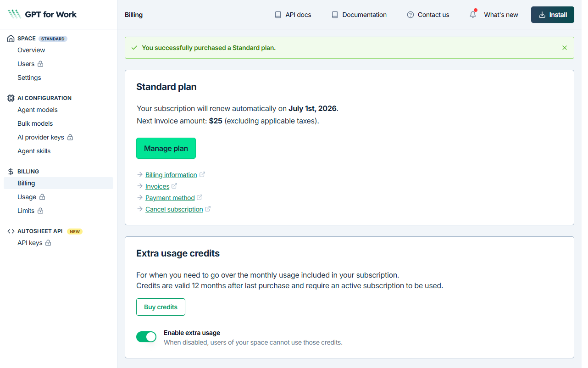Open API keys page in sidebar
588x368 pixels.
[30, 243]
